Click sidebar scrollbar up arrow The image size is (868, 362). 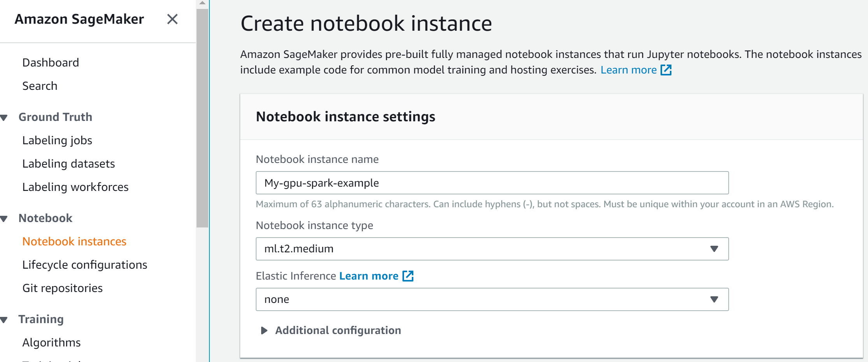tap(202, 3)
